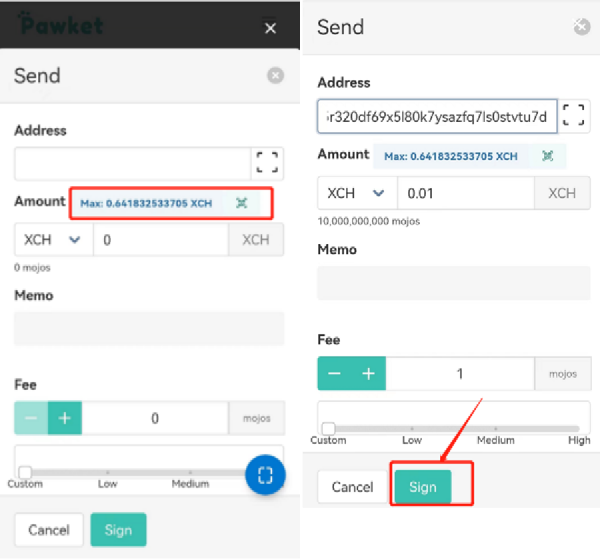
Task: Click fee value field showing 1
Action: coord(460,373)
